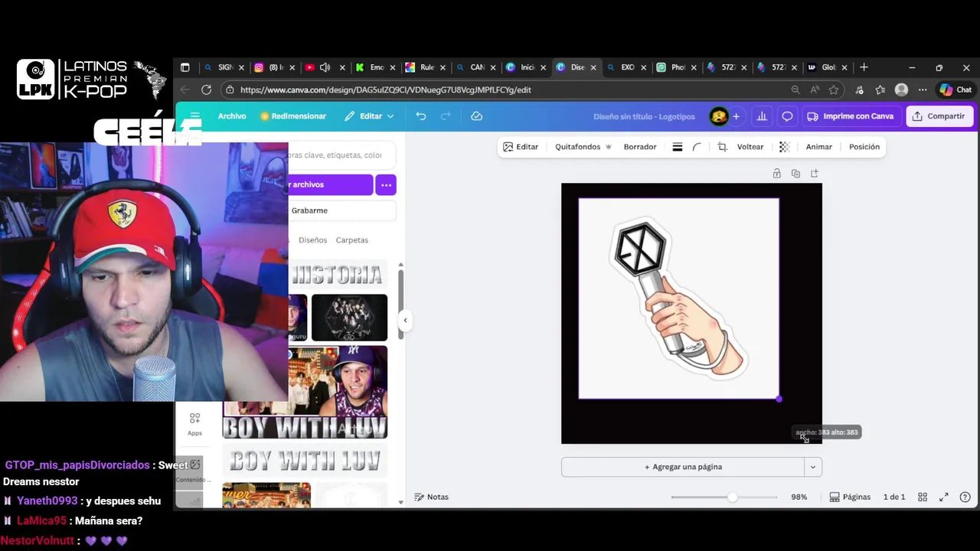The width and height of the screenshot is (980, 551).
Task: Collapse the side panel arrow
Action: tap(405, 320)
